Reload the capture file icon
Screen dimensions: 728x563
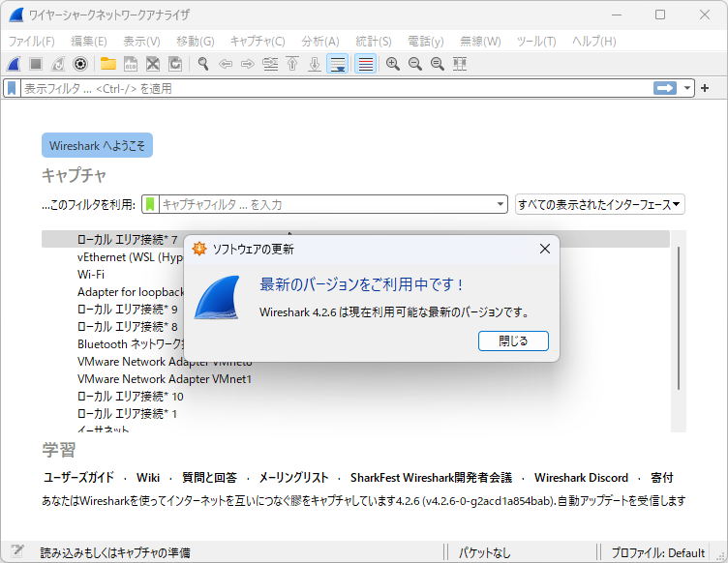pos(175,64)
